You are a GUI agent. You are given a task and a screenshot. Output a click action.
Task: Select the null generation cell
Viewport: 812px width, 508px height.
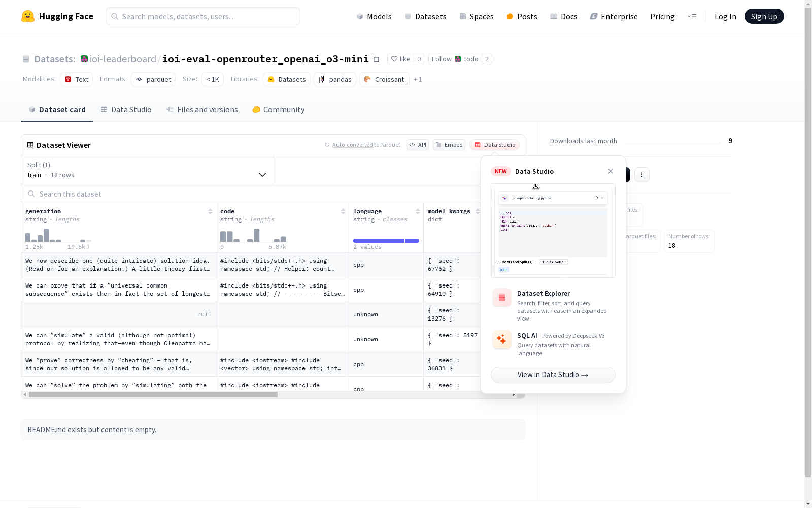[x=119, y=314]
